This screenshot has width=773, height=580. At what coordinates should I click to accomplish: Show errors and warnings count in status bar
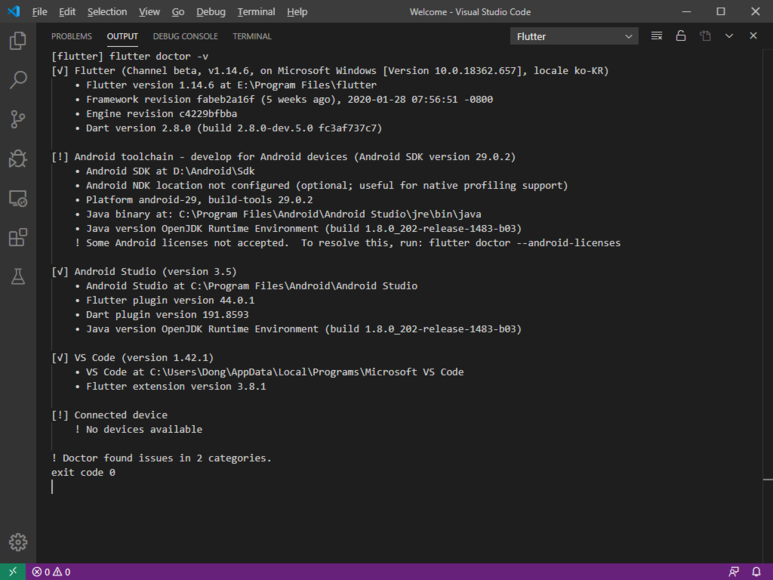(x=51, y=572)
